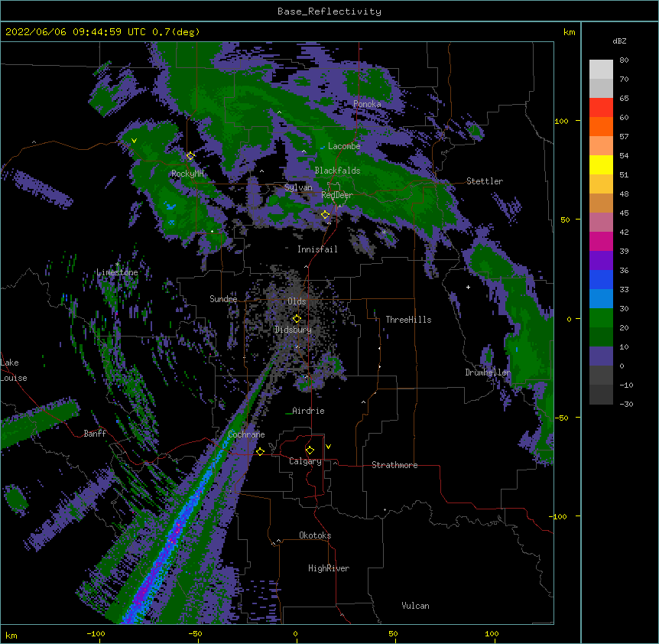Pick the dark green 20-10 dBZ legend swatch
Viewport: 659px width, 644px height.
(601, 337)
